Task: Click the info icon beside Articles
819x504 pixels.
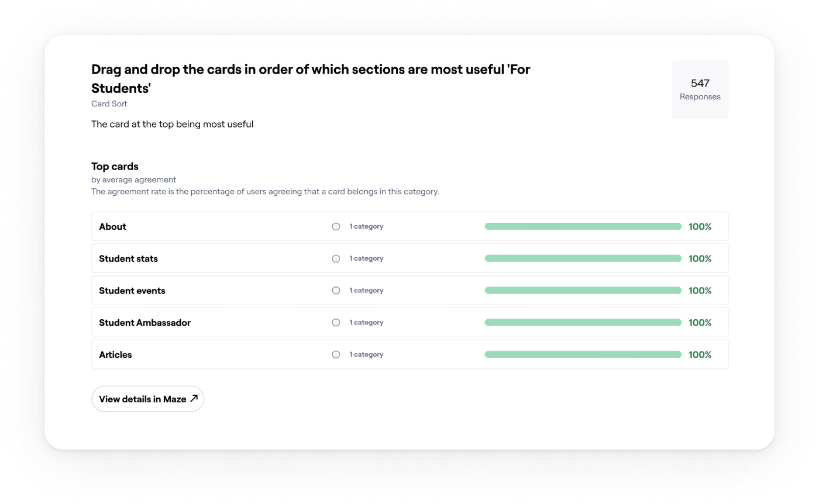Action: point(336,354)
